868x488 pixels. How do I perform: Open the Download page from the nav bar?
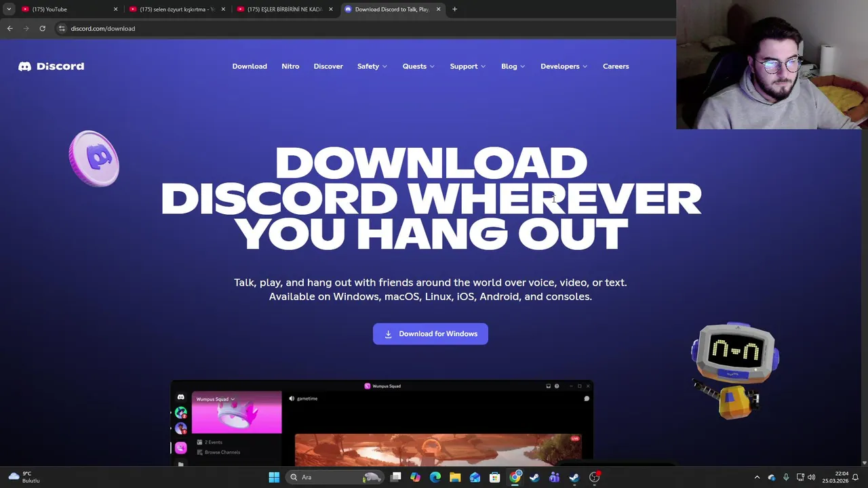click(250, 66)
